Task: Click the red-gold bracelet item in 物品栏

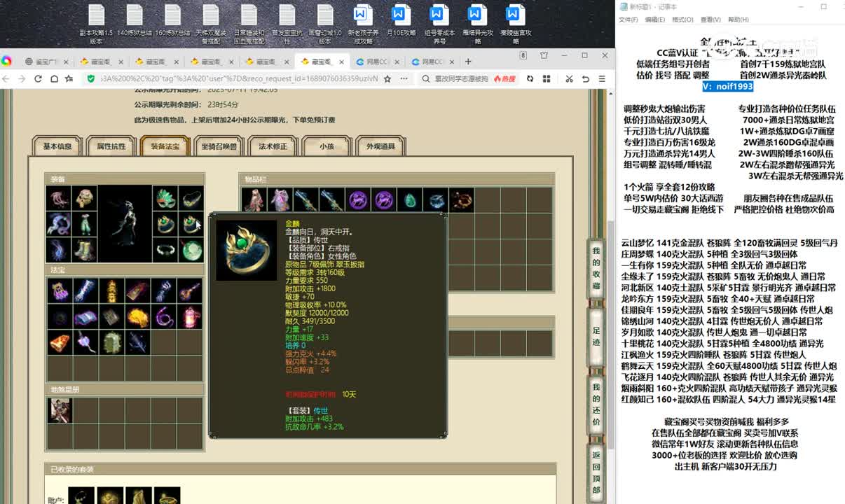Action: [x=462, y=200]
